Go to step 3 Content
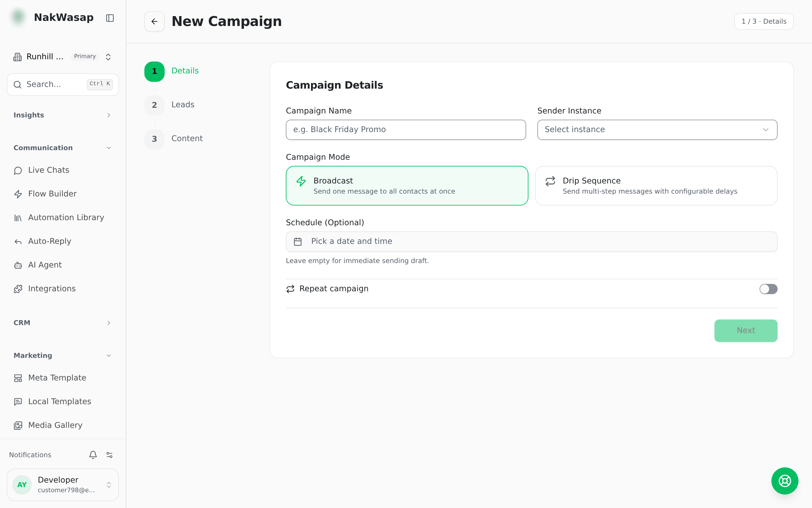Screen dimensions: 812x508 point(174,139)
